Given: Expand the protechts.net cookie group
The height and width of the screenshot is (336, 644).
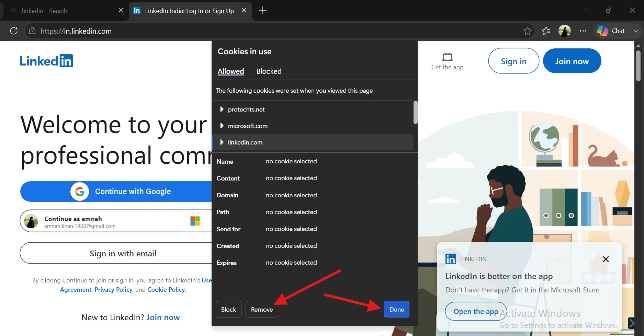Looking at the screenshot, I should coord(222,109).
